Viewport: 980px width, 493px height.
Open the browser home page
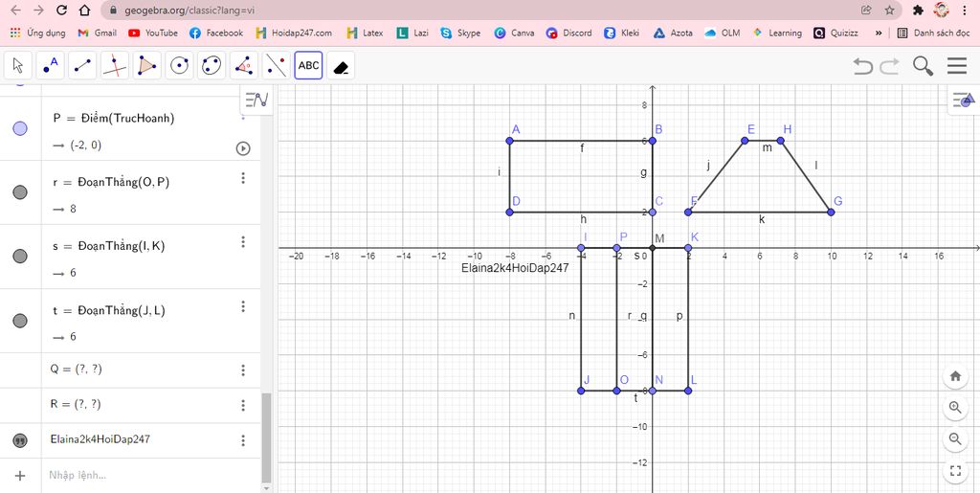[84, 11]
